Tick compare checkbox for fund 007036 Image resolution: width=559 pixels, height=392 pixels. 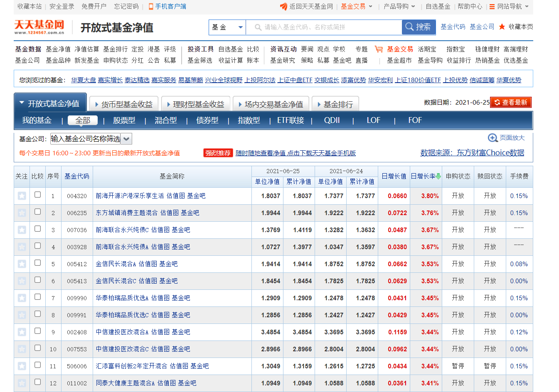point(37,229)
